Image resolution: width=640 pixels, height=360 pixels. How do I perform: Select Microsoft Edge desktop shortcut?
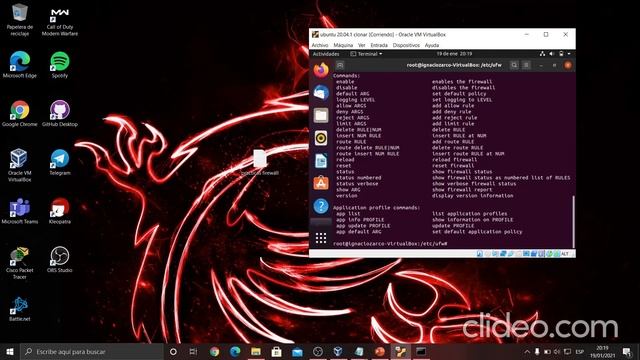20,64
